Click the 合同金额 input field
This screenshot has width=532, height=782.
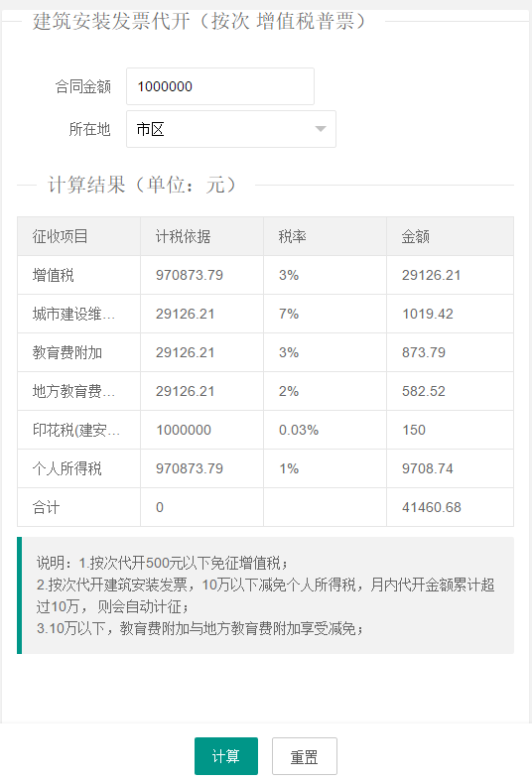coord(220,86)
